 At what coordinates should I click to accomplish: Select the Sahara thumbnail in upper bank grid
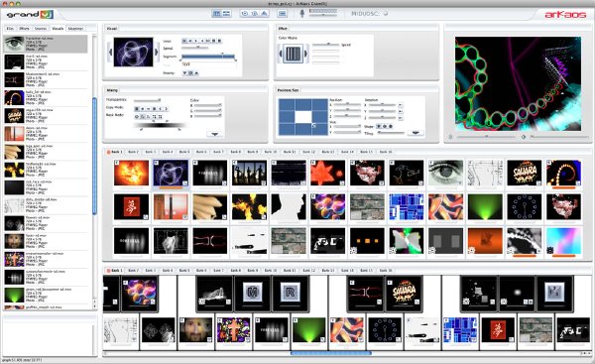pos(524,174)
